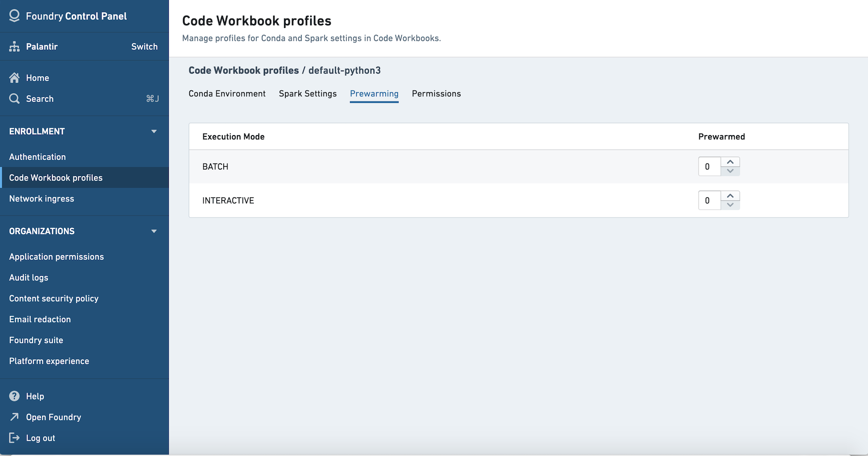
Task: Click the Palantir organization name
Action: 42,47
